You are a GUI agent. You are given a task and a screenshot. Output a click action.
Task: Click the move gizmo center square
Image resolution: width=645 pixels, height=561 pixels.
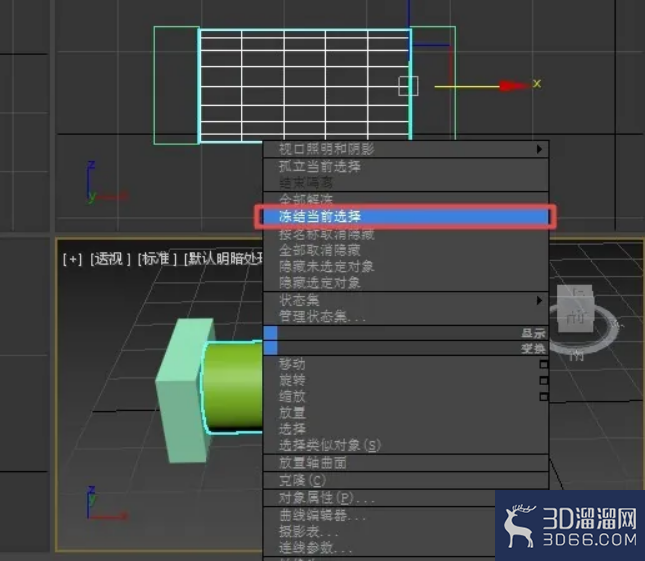408,86
